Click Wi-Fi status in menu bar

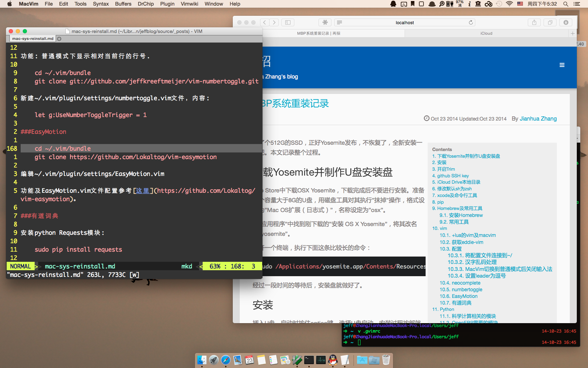(x=510, y=4)
